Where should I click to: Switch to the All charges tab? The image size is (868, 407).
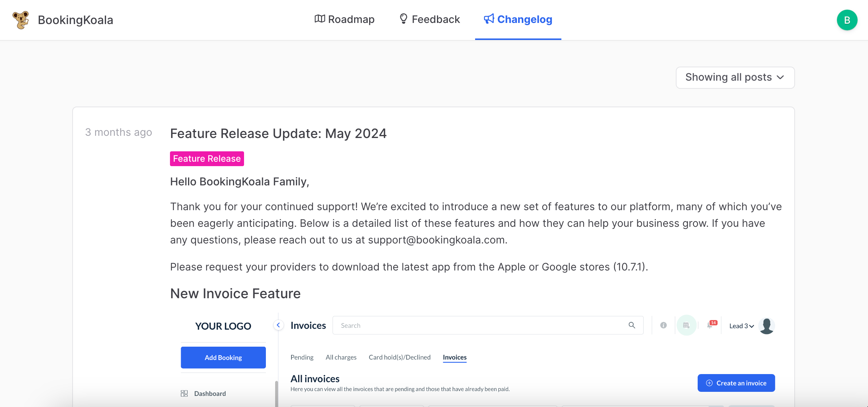(341, 357)
